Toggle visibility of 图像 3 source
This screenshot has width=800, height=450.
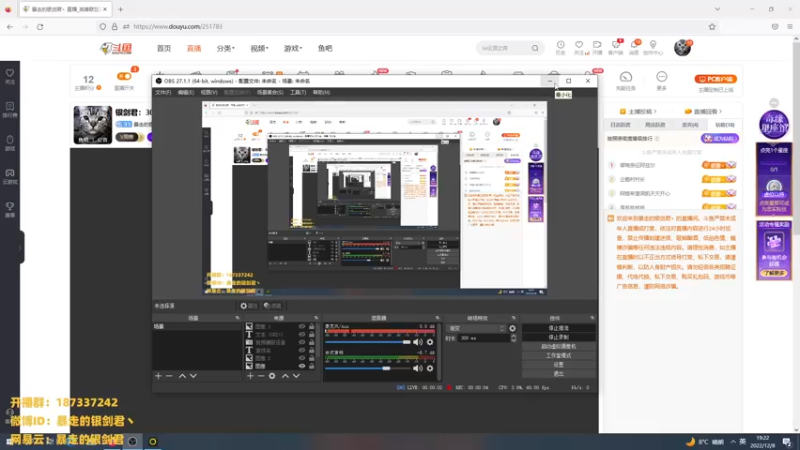[302, 327]
